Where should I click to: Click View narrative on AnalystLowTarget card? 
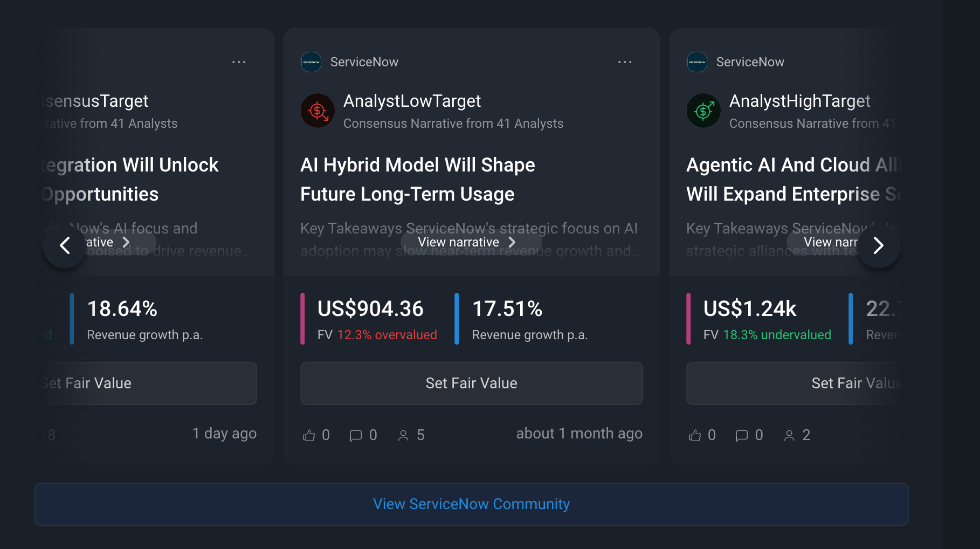471,242
